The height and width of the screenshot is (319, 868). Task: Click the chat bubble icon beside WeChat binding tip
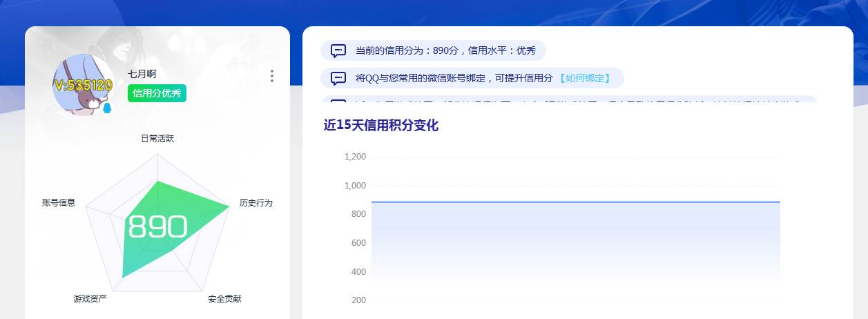pyautogui.click(x=338, y=78)
